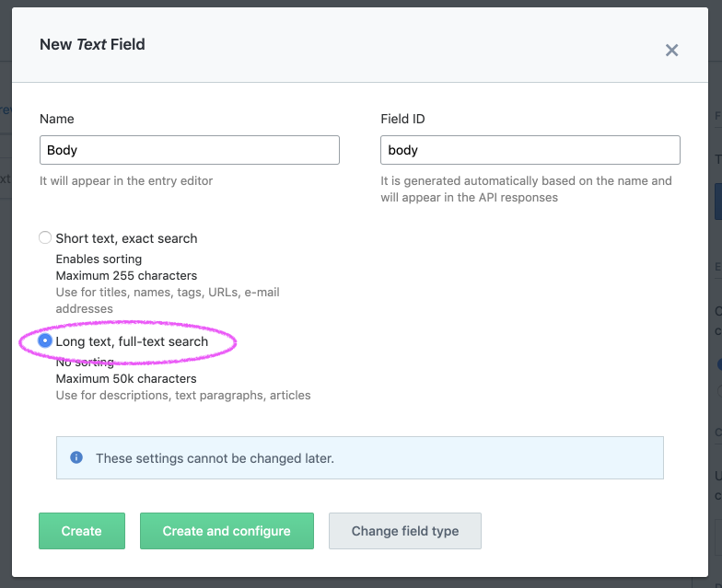The height and width of the screenshot is (588, 722).
Task: Click 'It will appear in the entry editor' hint
Action: [126, 181]
